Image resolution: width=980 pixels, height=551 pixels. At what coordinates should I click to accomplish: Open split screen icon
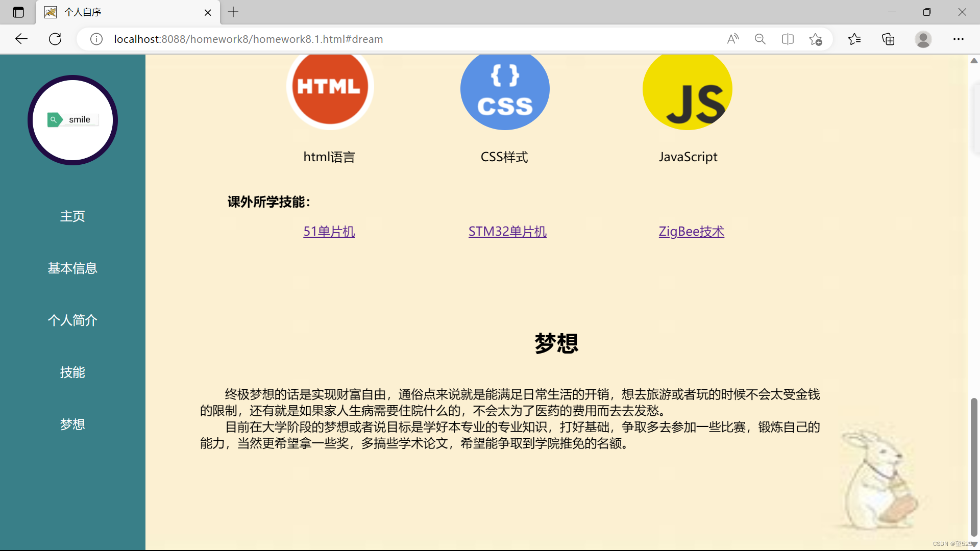(x=788, y=39)
